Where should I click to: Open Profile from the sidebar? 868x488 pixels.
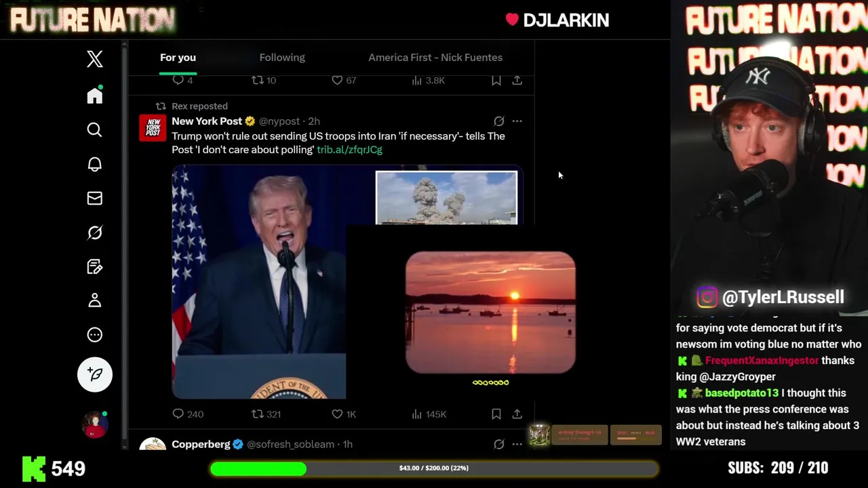(94, 300)
